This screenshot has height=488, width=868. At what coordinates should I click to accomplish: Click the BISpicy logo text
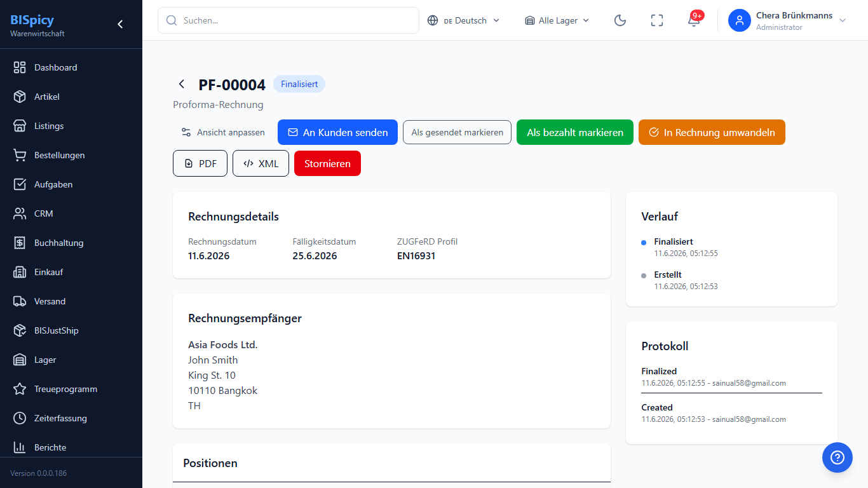point(32,20)
